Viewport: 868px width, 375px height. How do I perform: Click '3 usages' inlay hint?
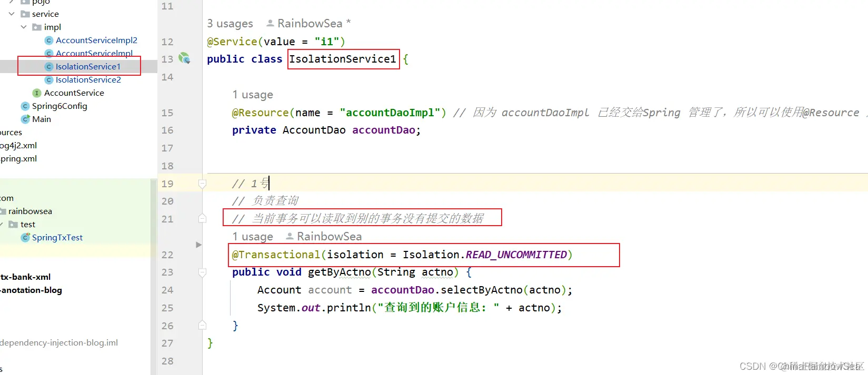[230, 24]
